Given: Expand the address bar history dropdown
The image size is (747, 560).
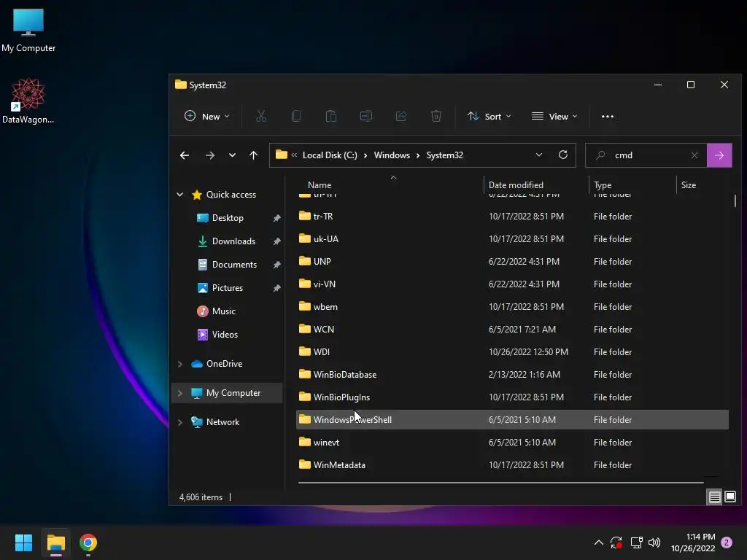Looking at the screenshot, I should click(539, 155).
